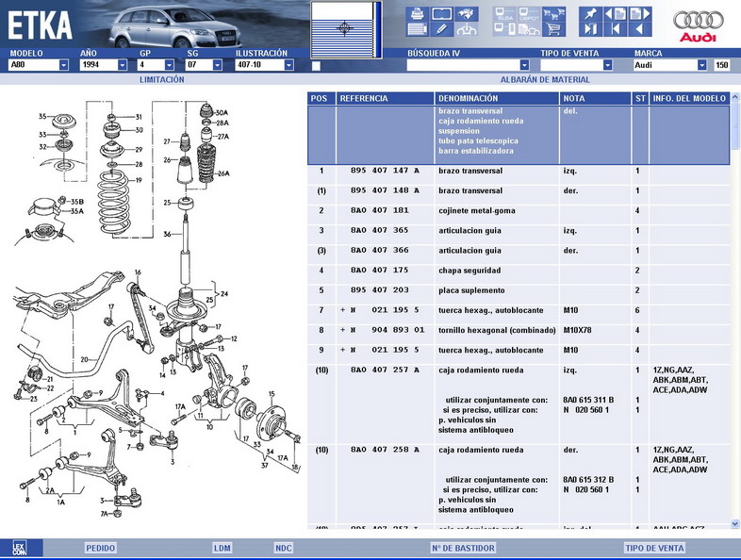
Task: Select part reference 8A0 407 257 A
Action: [385, 370]
